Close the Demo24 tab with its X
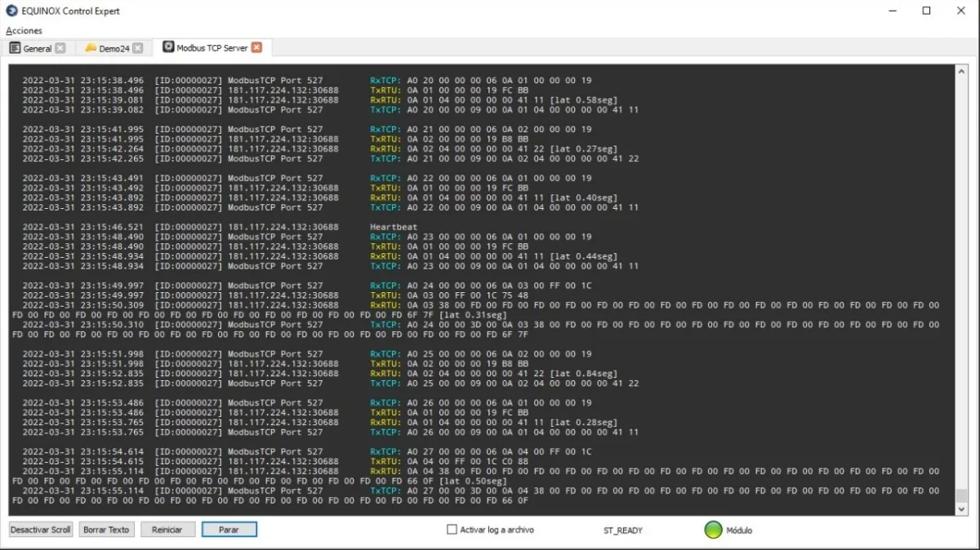Screen dimensions: 980x550 tap(137, 48)
